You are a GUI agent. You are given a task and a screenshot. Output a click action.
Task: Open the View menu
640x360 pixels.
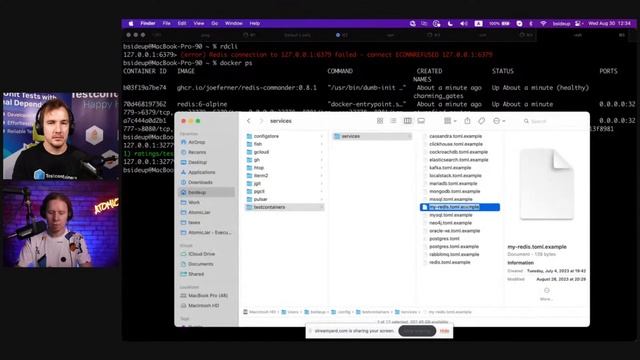(x=199, y=23)
